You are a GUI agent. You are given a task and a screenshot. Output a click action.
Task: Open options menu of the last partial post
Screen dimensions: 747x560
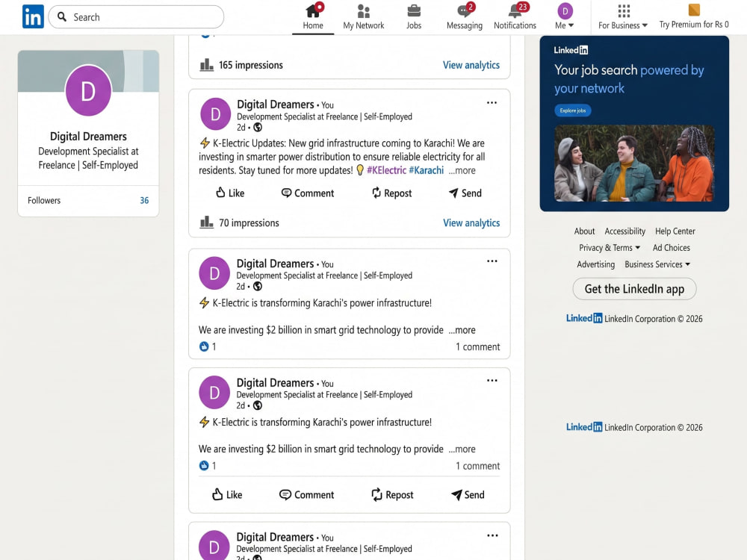point(492,535)
